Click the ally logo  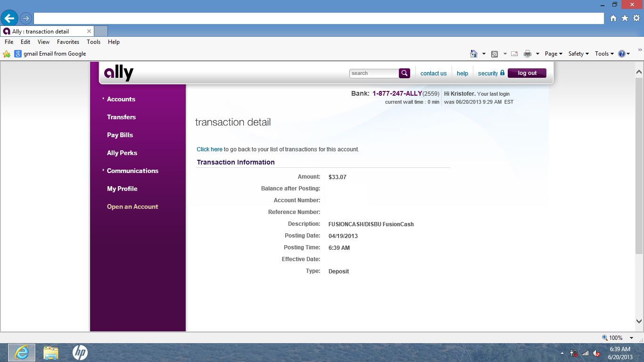pyautogui.click(x=119, y=73)
